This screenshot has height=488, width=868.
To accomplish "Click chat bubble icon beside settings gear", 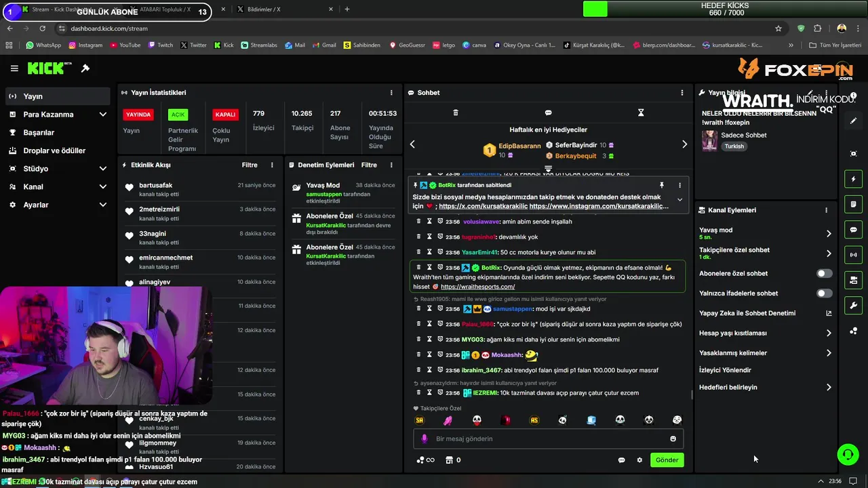I will tap(621, 460).
